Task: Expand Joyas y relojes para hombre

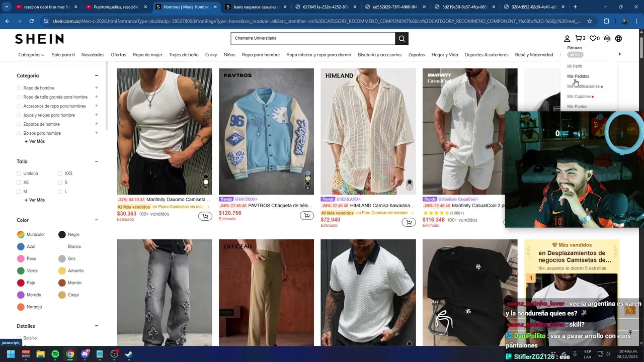Action: point(96,115)
